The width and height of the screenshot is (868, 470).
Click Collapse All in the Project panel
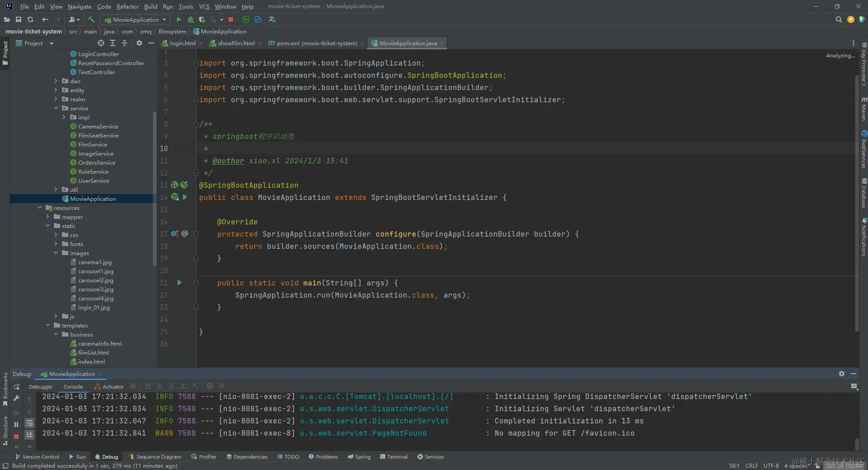[124, 43]
